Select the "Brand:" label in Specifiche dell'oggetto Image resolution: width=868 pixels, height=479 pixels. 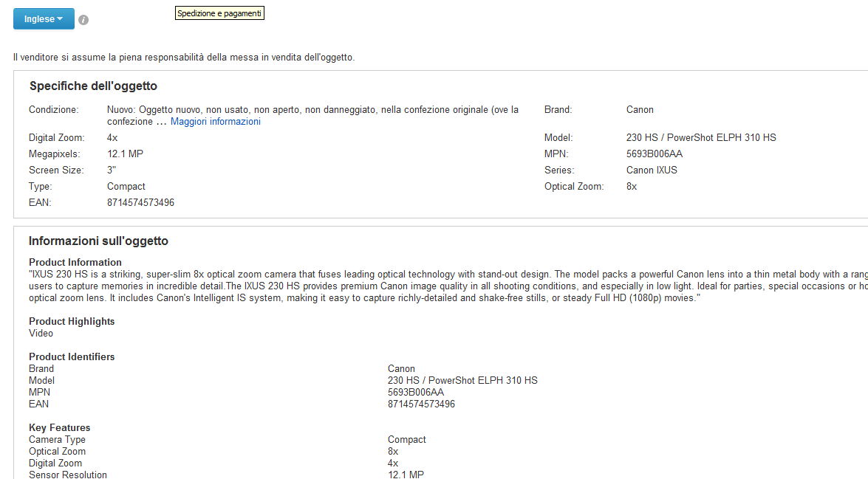pyautogui.click(x=558, y=109)
